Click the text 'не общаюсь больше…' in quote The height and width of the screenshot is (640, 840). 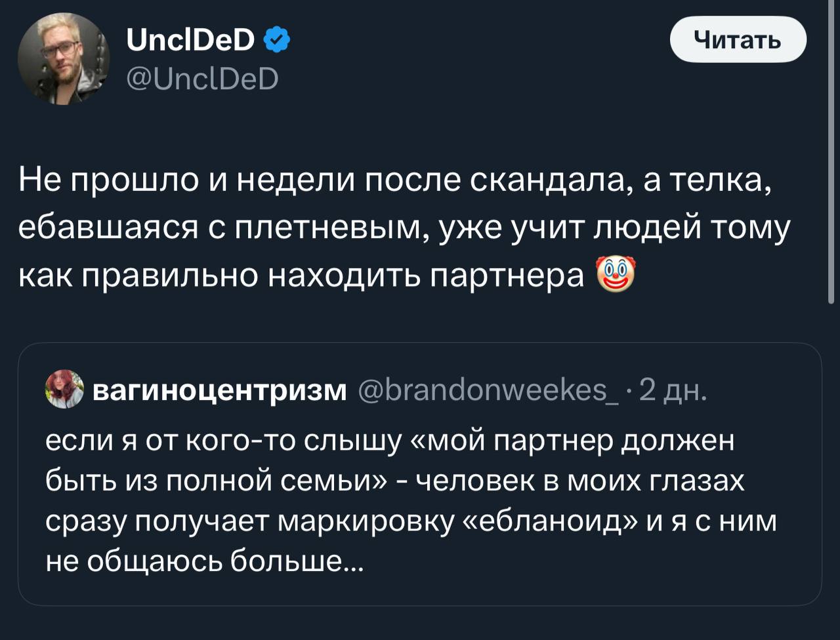(203, 561)
